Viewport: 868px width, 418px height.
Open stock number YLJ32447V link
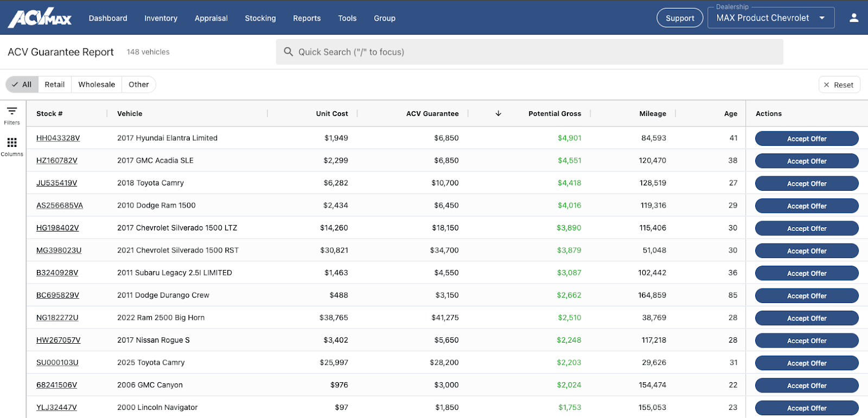coord(56,407)
